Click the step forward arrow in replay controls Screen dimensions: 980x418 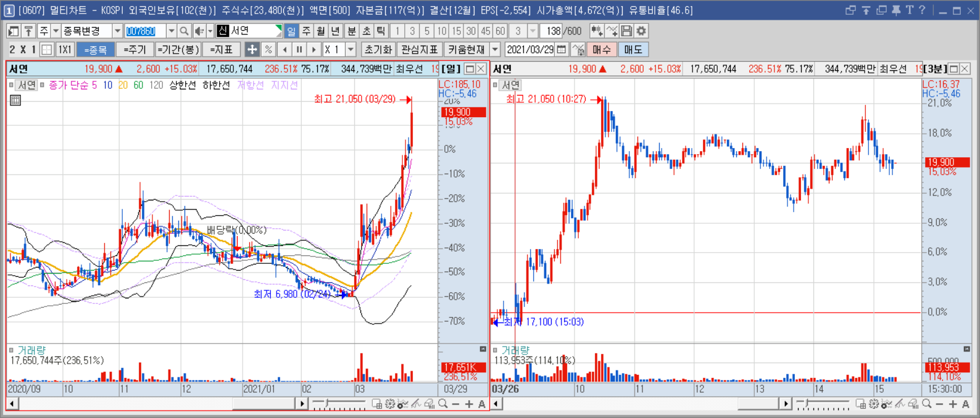coord(314,49)
